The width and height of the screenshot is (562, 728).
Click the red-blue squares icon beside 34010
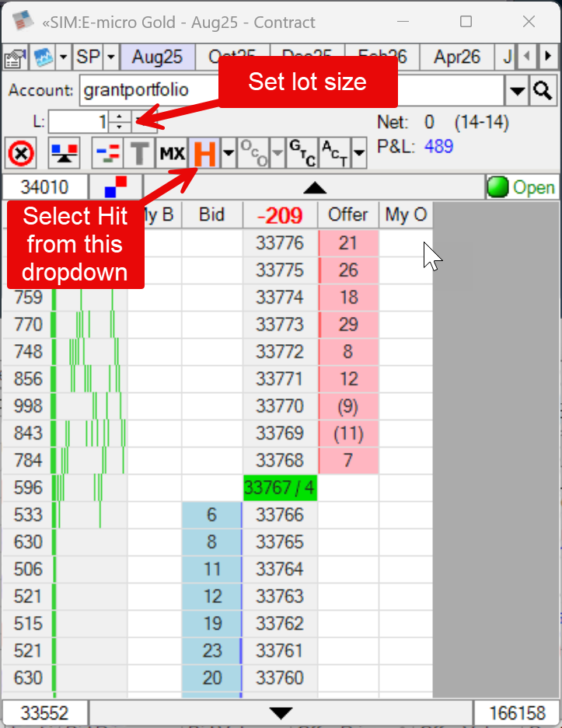(x=114, y=187)
